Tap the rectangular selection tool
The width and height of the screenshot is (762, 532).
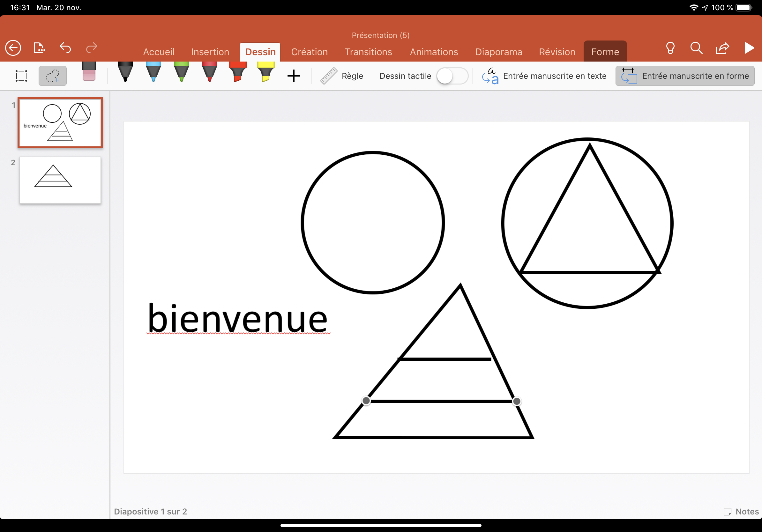21,76
